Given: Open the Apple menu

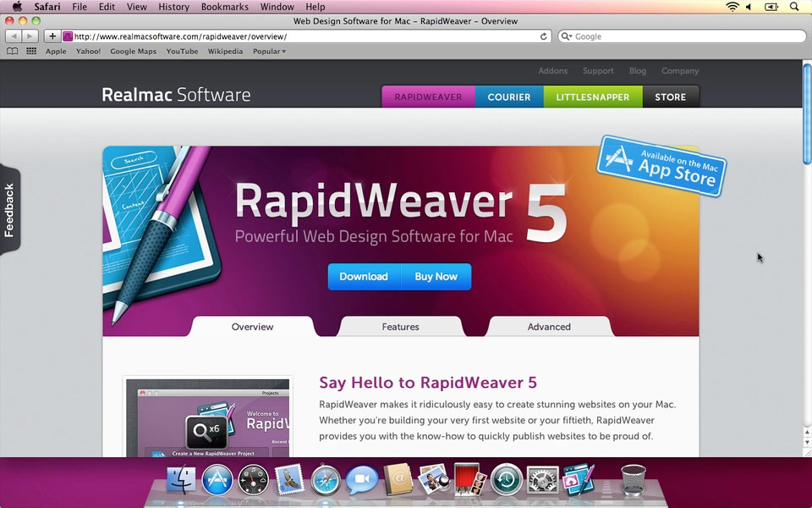Looking at the screenshot, I should click(17, 7).
